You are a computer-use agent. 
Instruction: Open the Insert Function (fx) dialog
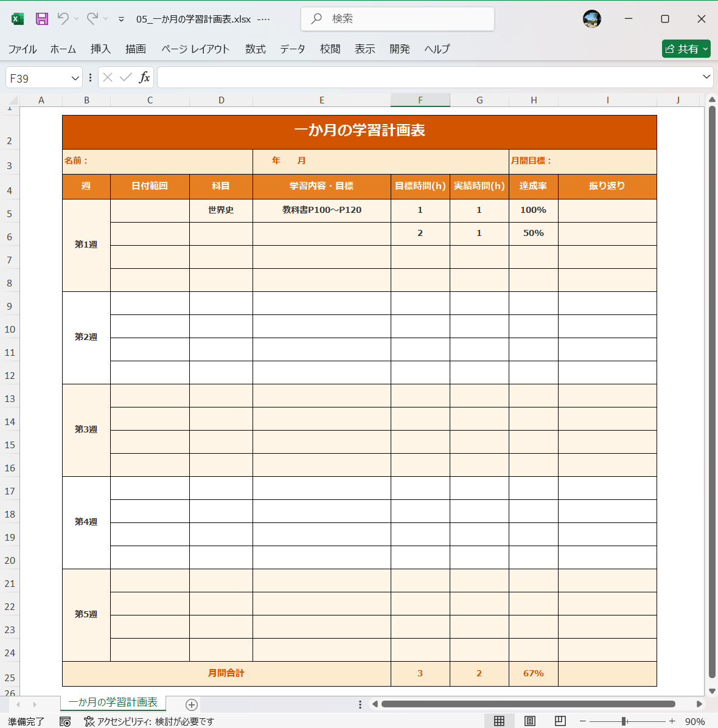[145, 77]
